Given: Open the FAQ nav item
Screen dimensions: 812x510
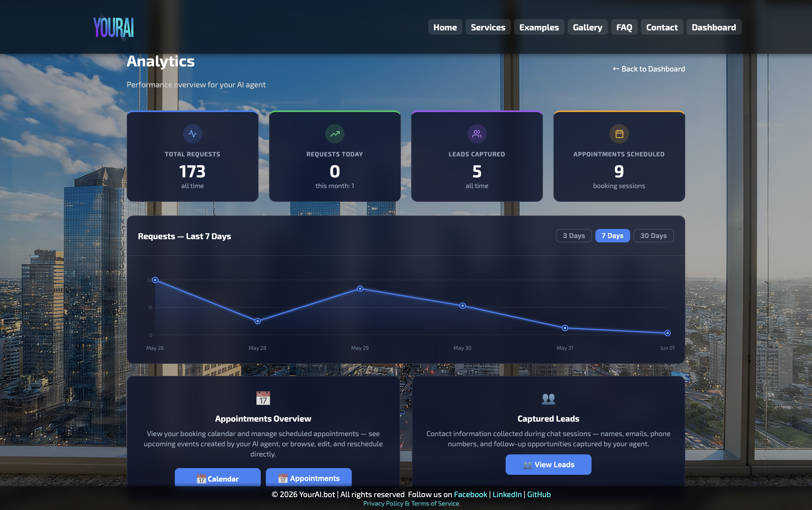Looking at the screenshot, I should click(624, 27).
